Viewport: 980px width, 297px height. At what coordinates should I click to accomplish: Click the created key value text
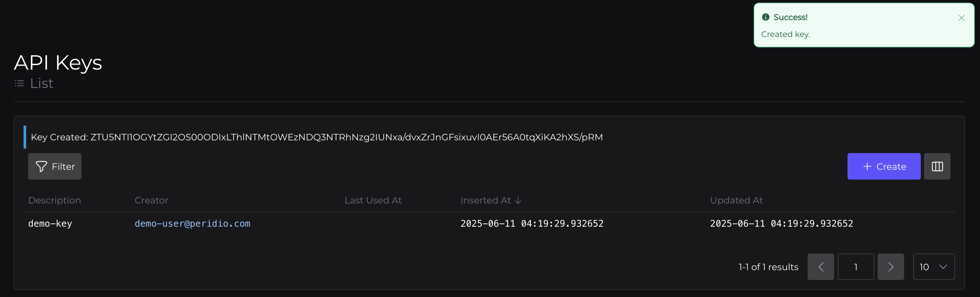[x=346, y=137]
